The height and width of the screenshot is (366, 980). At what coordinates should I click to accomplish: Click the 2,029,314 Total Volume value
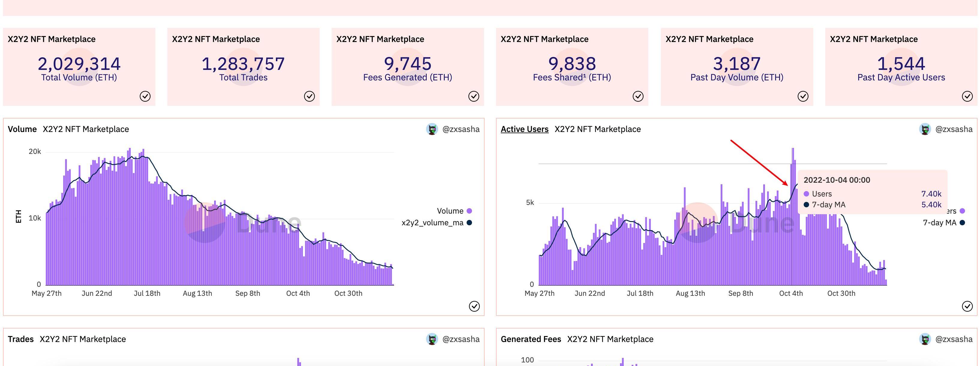pos(79,64)
